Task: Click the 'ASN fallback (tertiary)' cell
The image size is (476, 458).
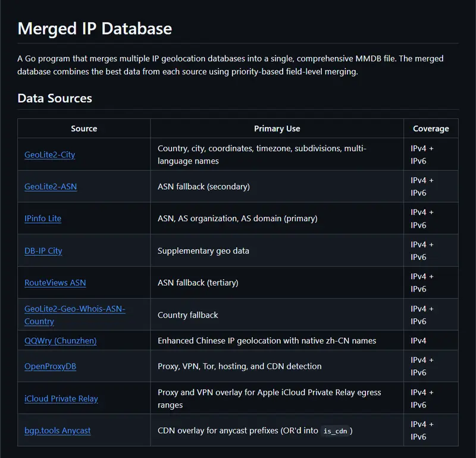Action: pyautogui.click(x=277, y=283)
